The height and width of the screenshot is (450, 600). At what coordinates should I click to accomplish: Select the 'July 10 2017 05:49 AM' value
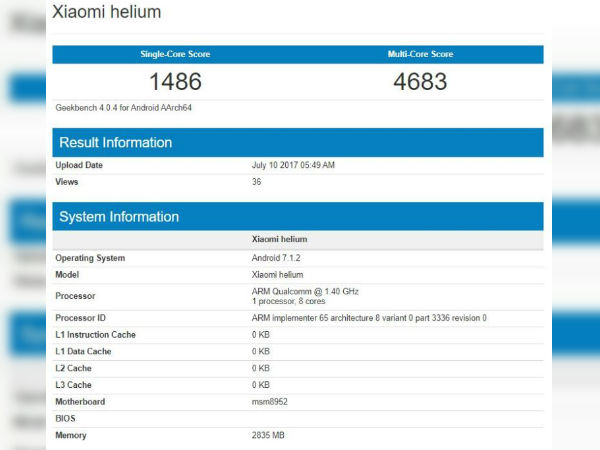point(293,165)
